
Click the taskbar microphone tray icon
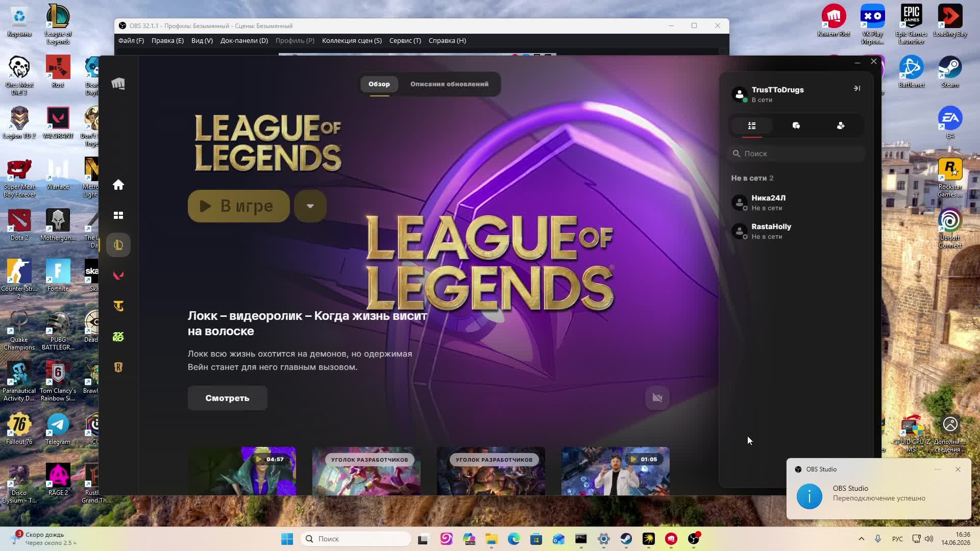click(x=878, y=539)
